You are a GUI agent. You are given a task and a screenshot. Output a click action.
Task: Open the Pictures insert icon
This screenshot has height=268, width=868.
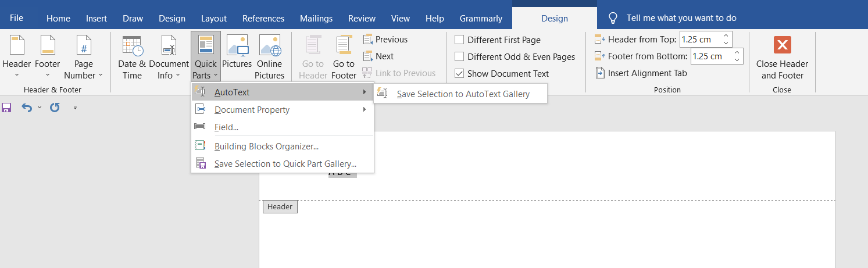(237, 47)
